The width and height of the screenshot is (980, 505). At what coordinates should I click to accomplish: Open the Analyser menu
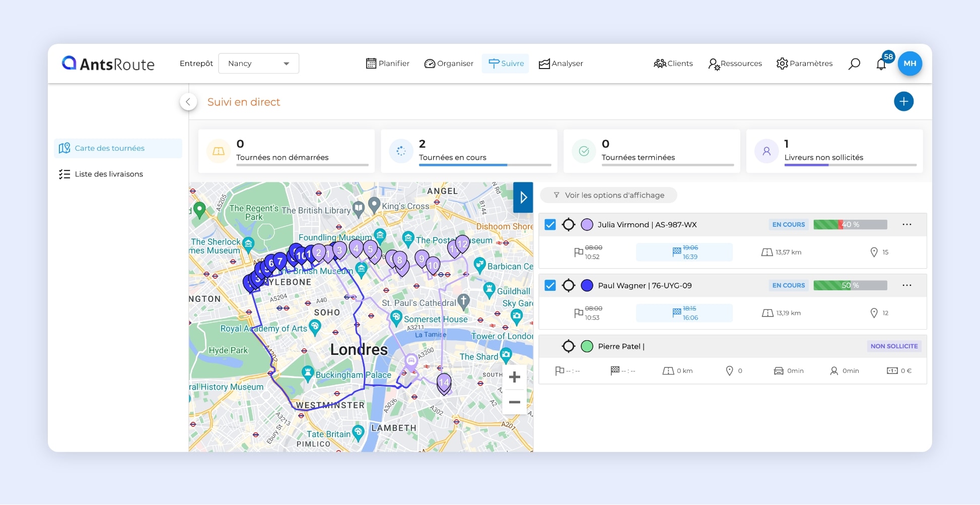coord(561,64)
